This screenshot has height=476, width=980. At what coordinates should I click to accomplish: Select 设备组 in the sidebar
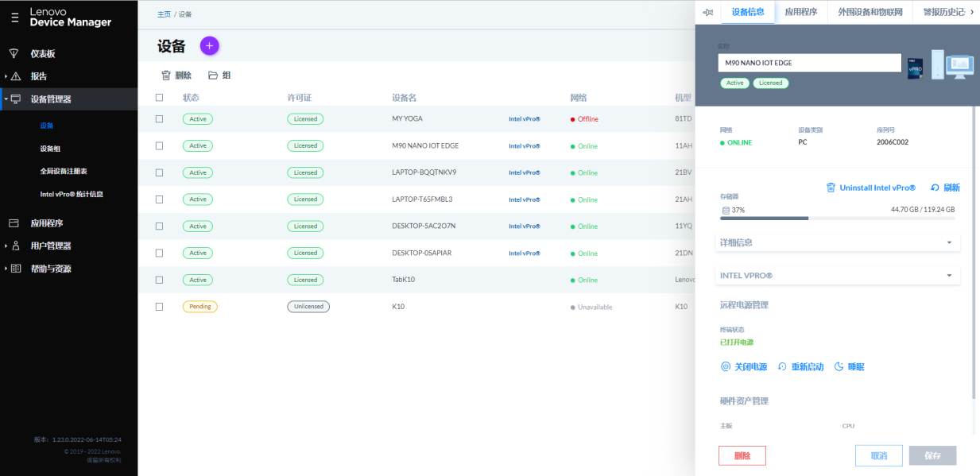pyautogui.click(x=50, y=149)
